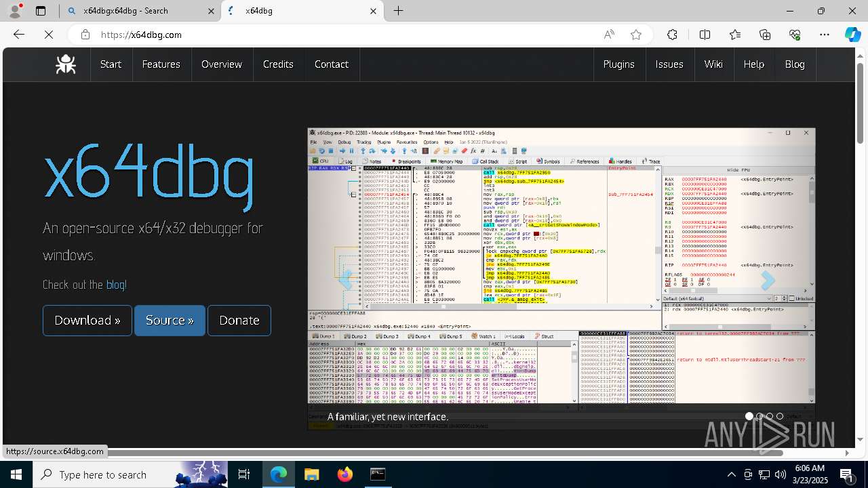Close the active x64dbg tab
This screenshot has width=868, height=488.
(373, 11)
